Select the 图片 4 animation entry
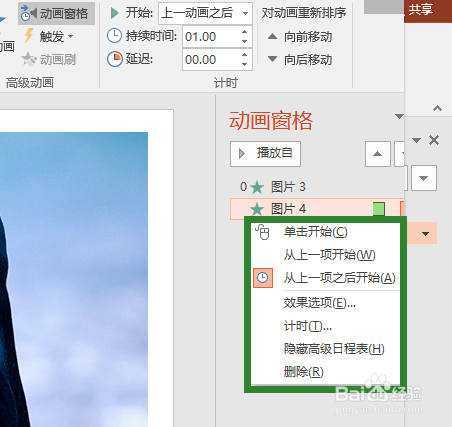Screen dimensions: 452x427 point(317,209)
